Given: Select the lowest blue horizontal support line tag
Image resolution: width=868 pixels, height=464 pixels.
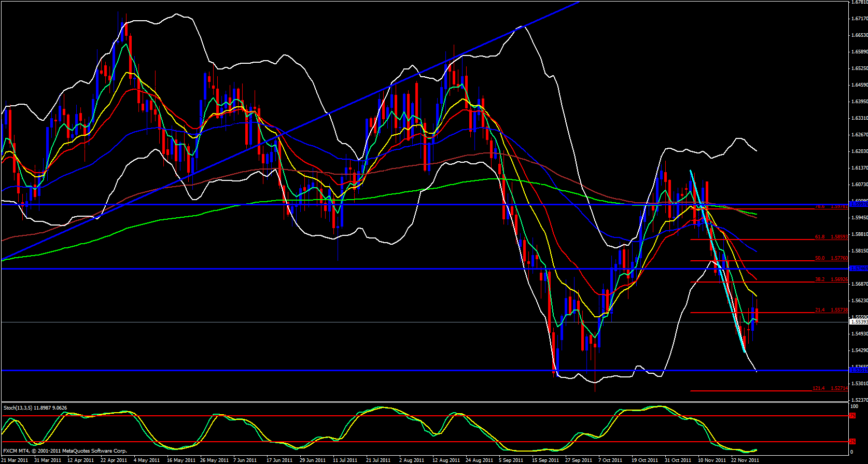Looking at the screenshot, I should (858, 370).
